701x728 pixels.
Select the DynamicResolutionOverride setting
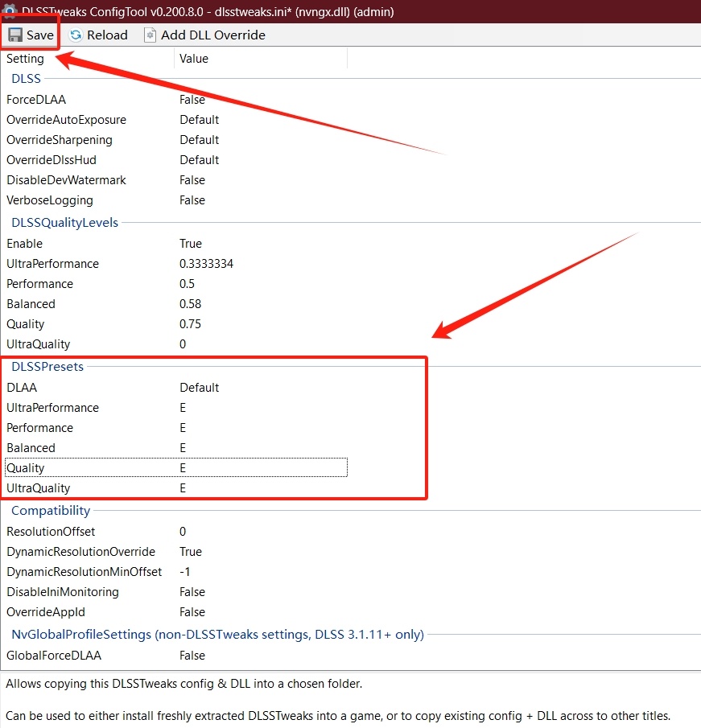(x=80, y=552)
